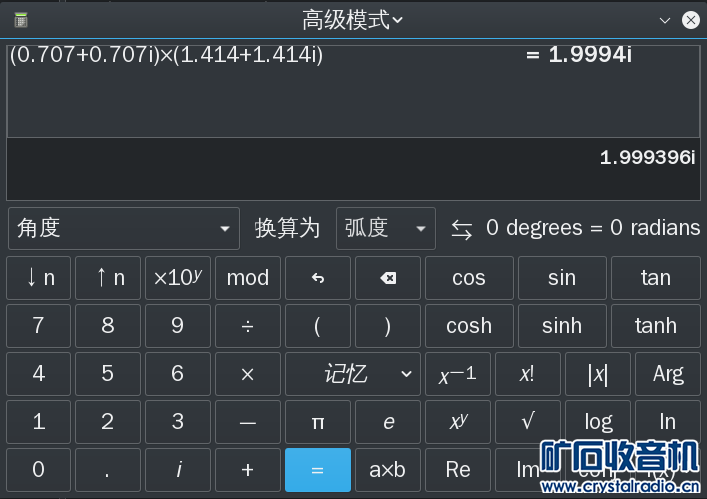Viewport: 707px width, 499px height.
Task: Click the square root √ button
Action: 528,422
